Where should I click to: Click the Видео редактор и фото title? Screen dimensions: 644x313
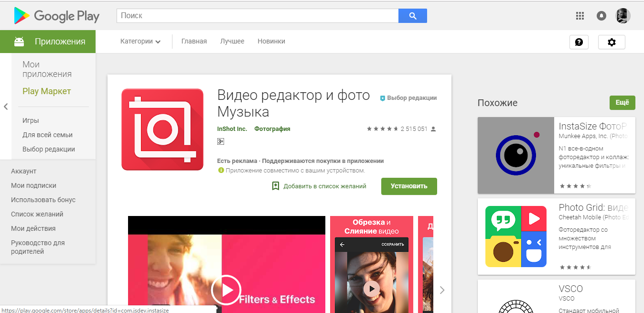[x=293, y=103]
